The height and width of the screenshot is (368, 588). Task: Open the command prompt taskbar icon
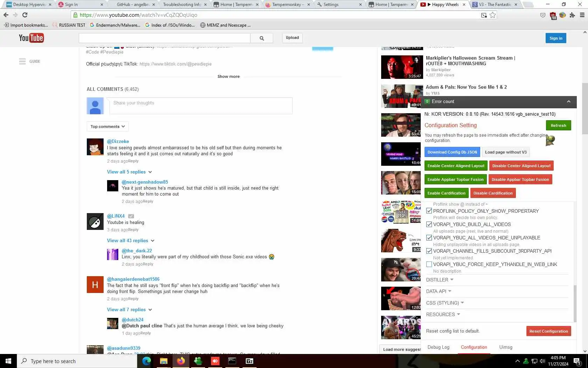pyautogui.click(x=232, y=361)
